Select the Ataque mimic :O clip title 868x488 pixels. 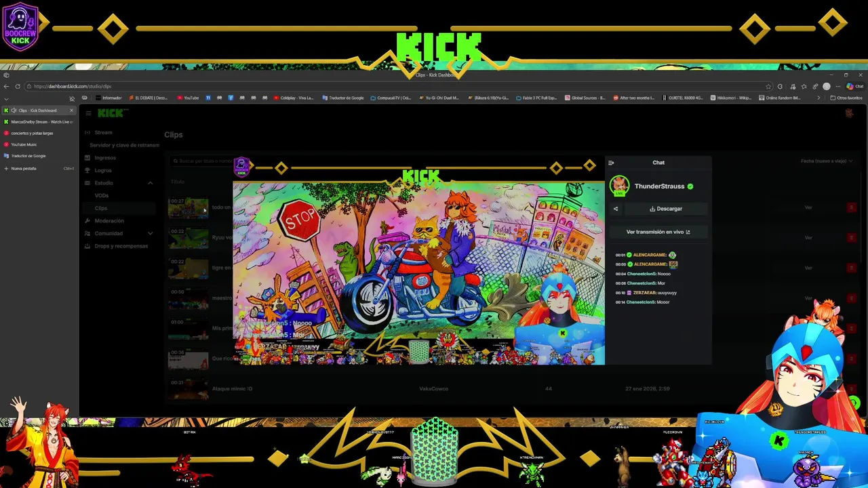coord(232,388)
